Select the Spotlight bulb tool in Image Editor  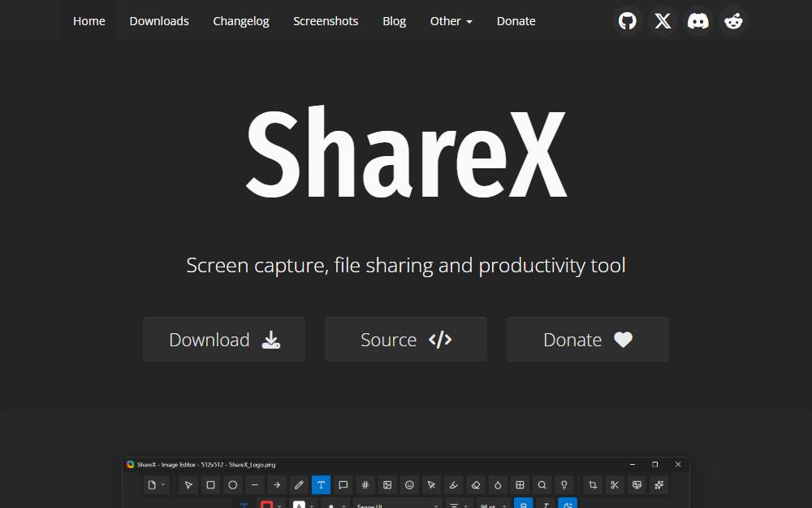point(564,485)
